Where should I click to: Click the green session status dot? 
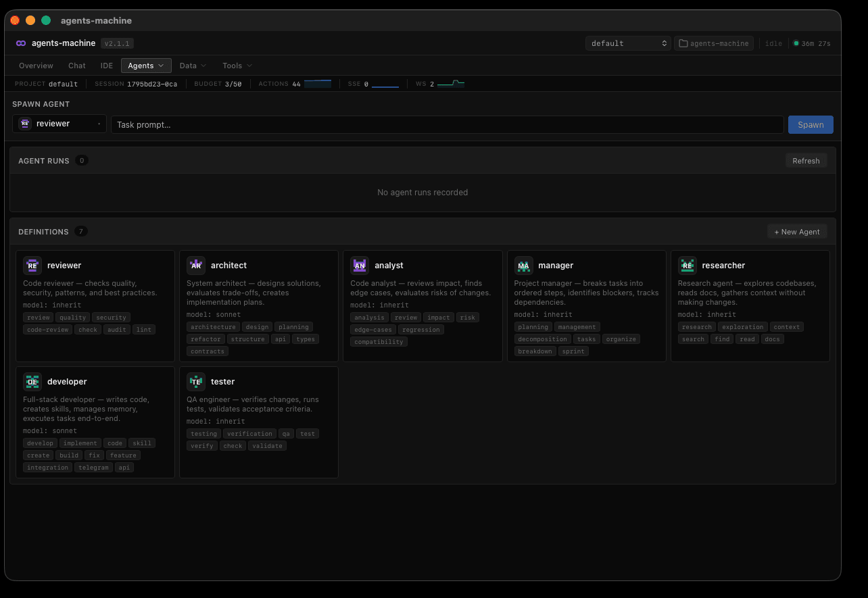[796, 43]
